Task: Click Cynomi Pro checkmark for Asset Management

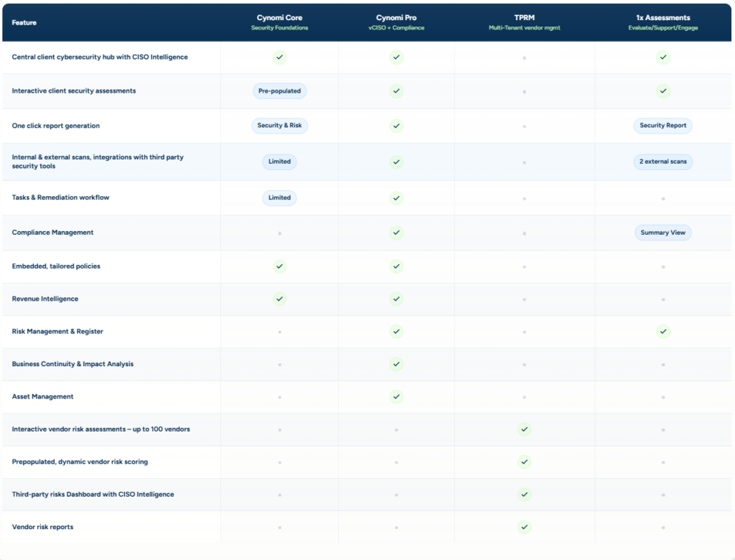Action: coord(396,397)
